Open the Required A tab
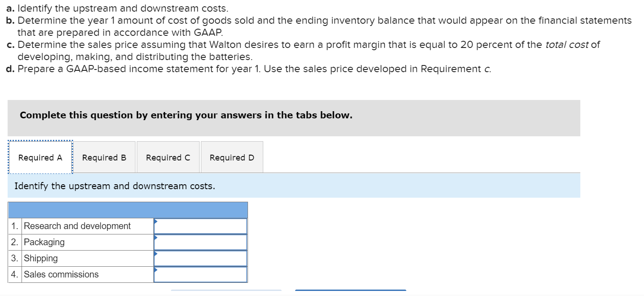The width and height of the screenshot is (644, 299). 40,157
